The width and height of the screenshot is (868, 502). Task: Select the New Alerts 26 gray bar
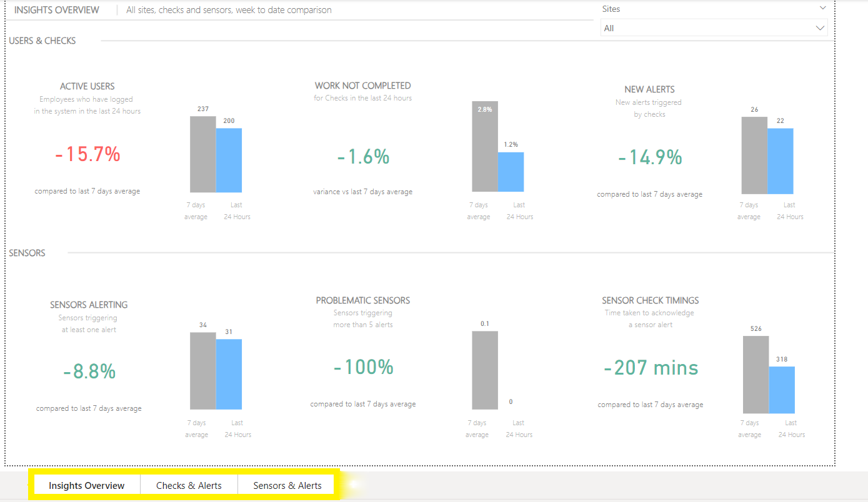[754, 155]
